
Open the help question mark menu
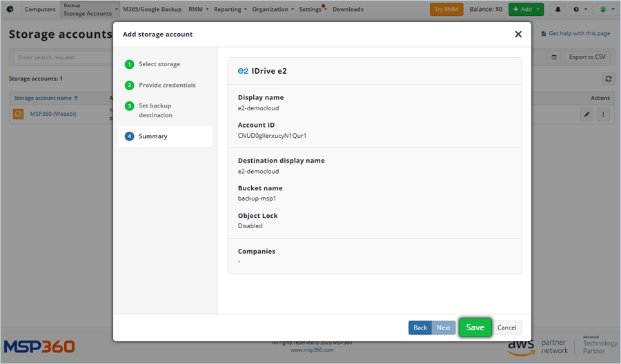click(x=579, y=10)
